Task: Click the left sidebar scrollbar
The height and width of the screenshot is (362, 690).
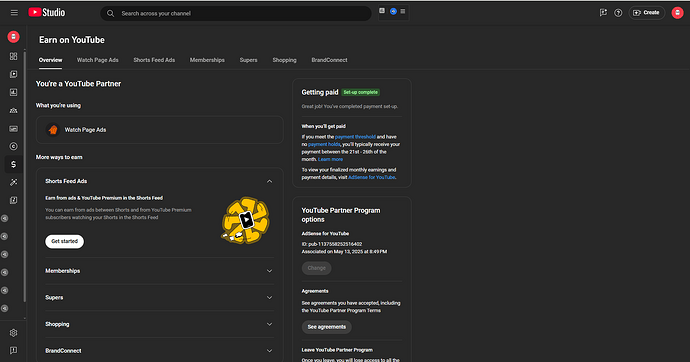Action: coord(25,176)
